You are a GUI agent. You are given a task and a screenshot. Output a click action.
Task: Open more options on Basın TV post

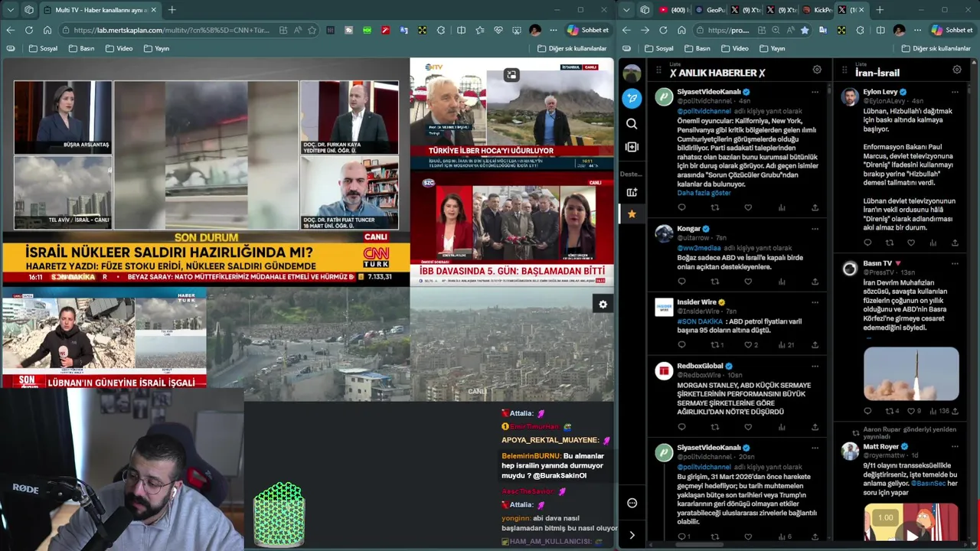(x=955, y=263)
